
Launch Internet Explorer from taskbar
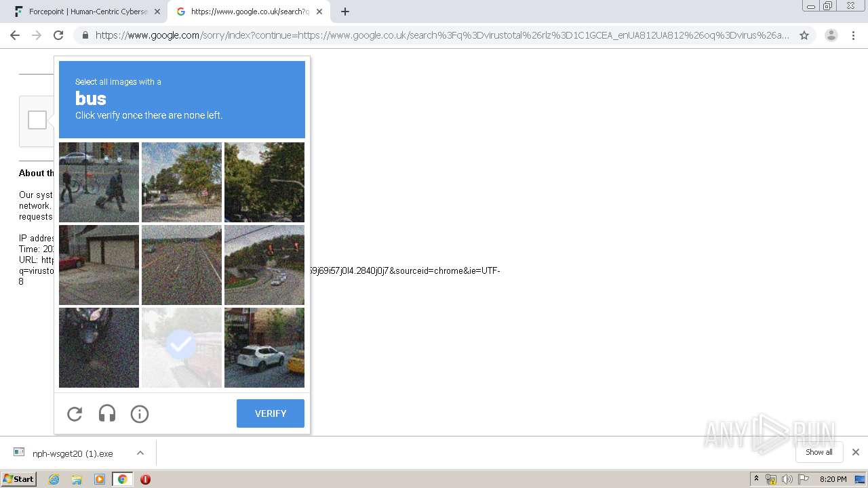pyautogui.click(x=54, y=479)
